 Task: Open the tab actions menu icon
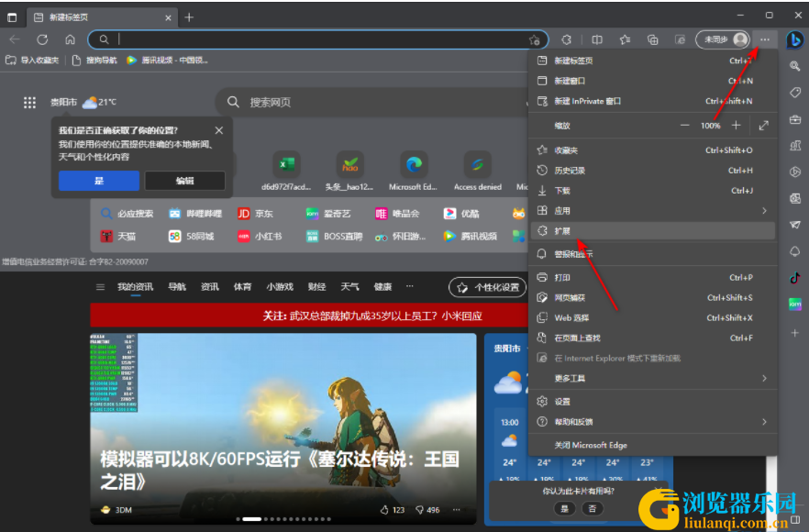point(12,17)
